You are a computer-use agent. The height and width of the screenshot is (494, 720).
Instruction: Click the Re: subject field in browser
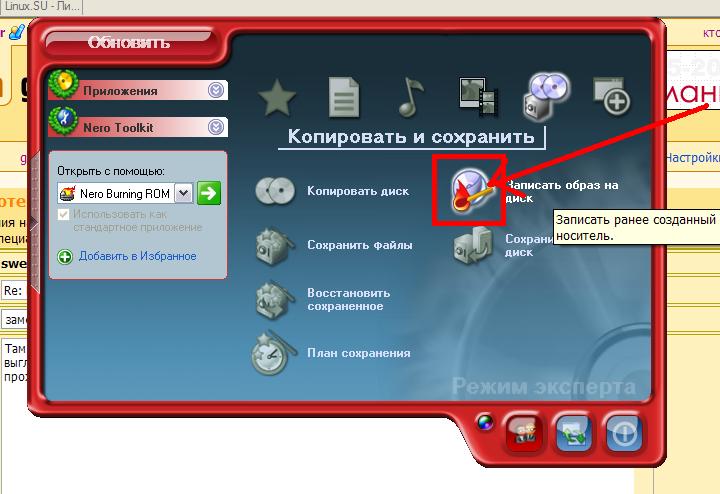14,291
